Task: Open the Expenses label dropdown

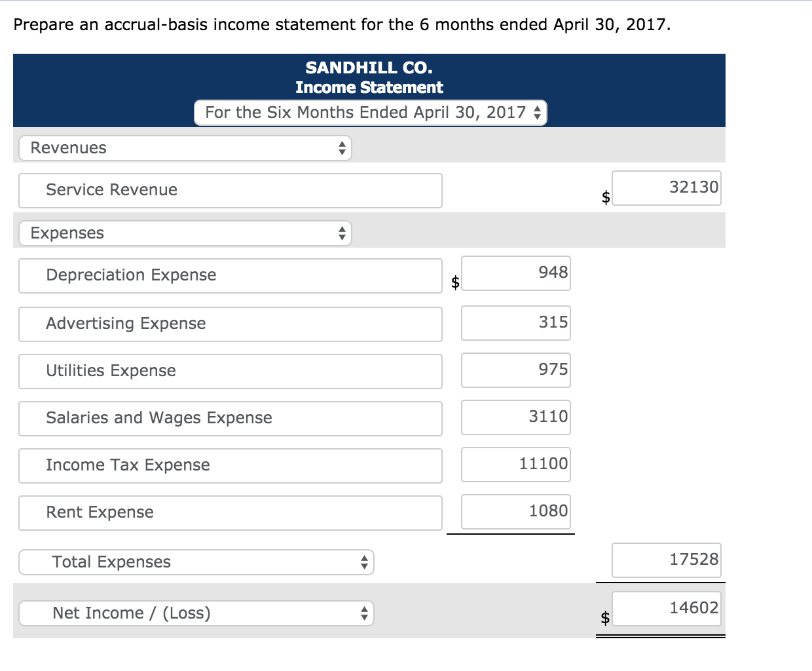Action: tap(185, 233)
